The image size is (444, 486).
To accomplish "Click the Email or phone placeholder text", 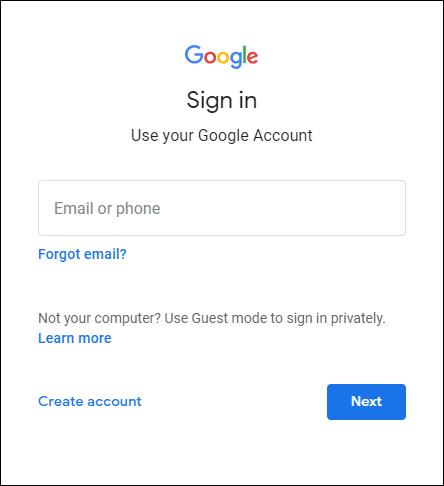I will click(107, 209).
